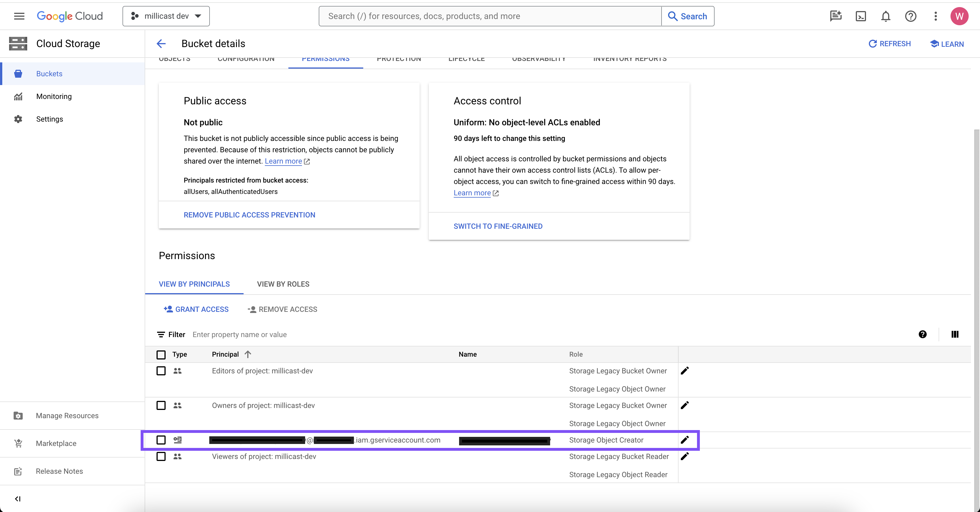Click Remove Public Access Prevention
Image resolution: width=980 pixels, height=512 pixels.
tap(249, 215)
